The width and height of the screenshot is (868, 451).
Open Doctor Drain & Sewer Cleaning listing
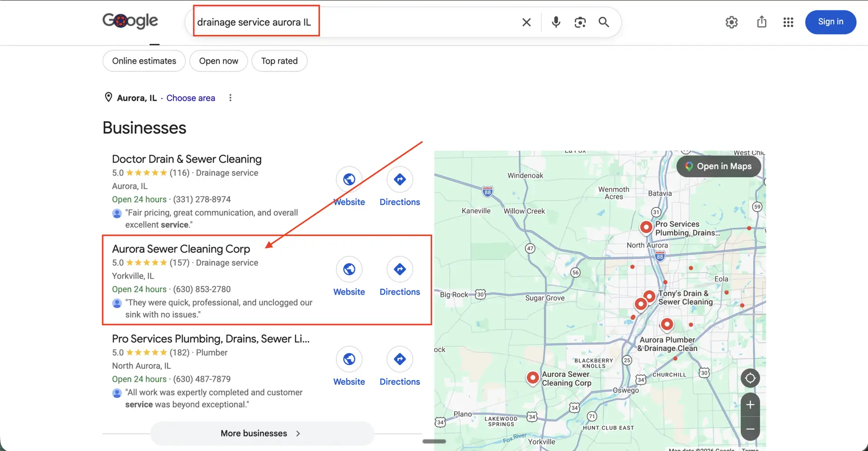pyautogui.click(x=187, y=159)
